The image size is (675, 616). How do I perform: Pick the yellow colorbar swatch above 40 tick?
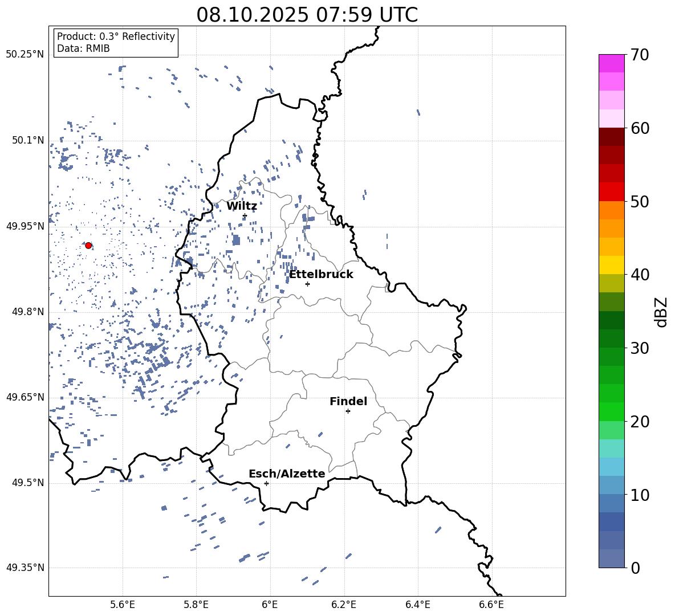coord(612,265)
